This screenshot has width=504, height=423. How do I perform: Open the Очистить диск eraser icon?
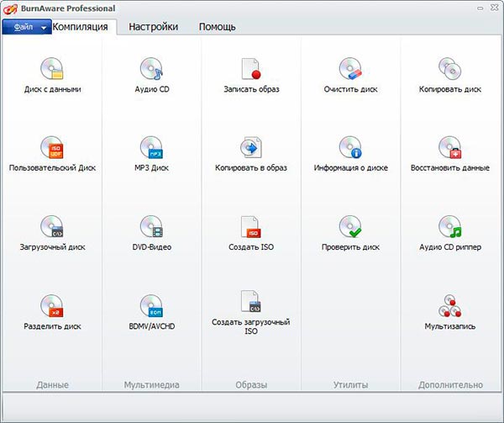[x=350, y=68]
